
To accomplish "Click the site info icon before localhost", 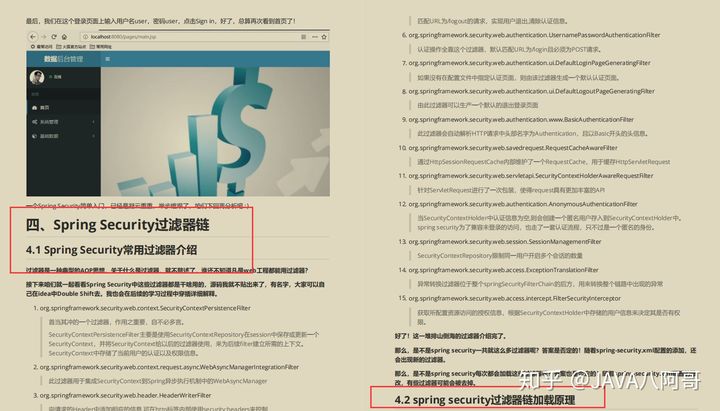I will pyautogui.click(x=85, y=37).
